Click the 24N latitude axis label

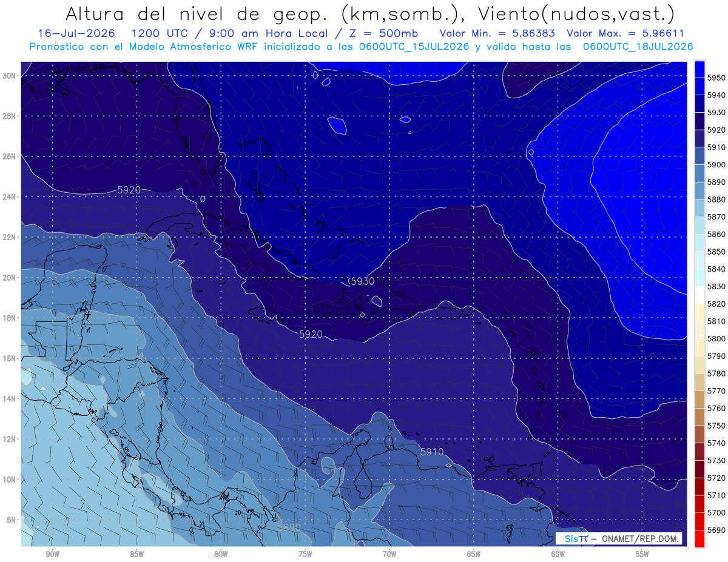point(9,197)
